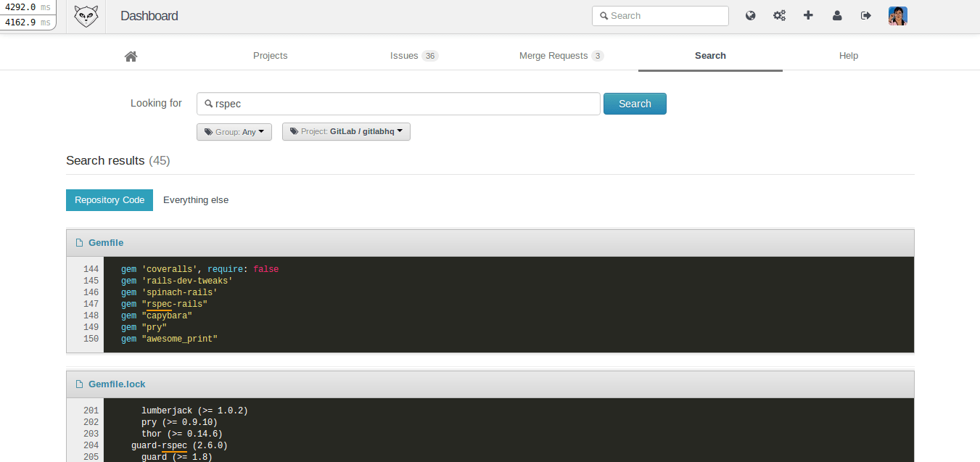Open profile via person icon
Screen dimensions: 980x462
pyautogui.click(x=837, y=15)
